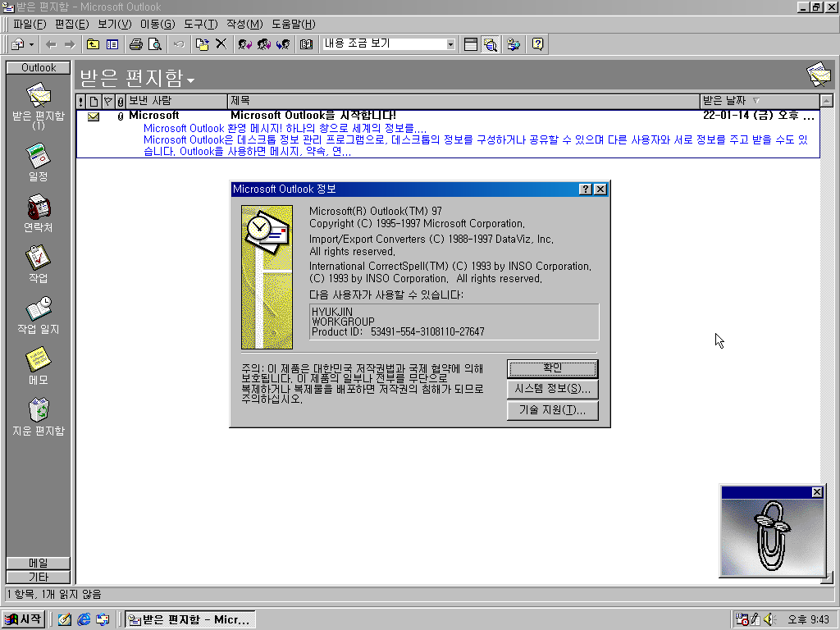Open the 연락처 contacts shortcut
Image resolution: width=840 pixels, height=630 pixels.
pyautogui.click(x=38, y=213)
